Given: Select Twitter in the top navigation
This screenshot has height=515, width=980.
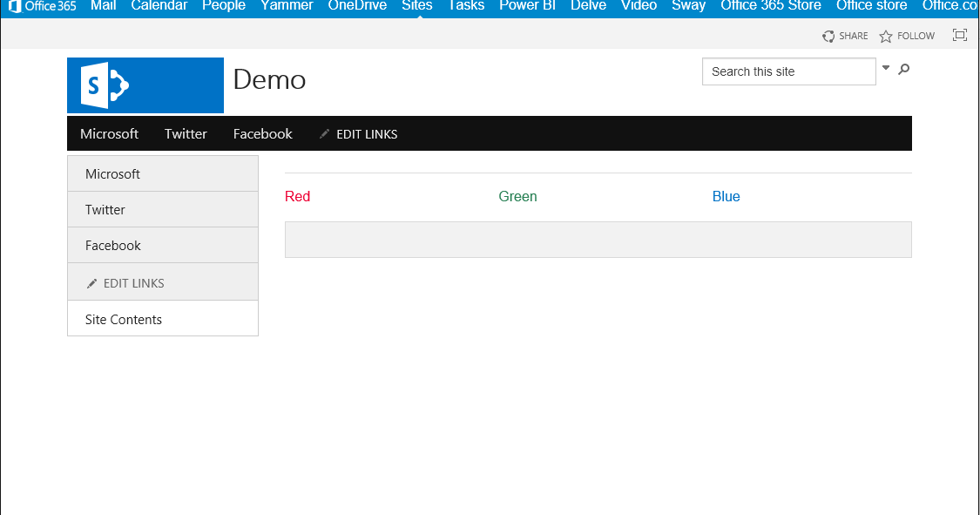Looking at the screenshot, I should coord(186,133).
